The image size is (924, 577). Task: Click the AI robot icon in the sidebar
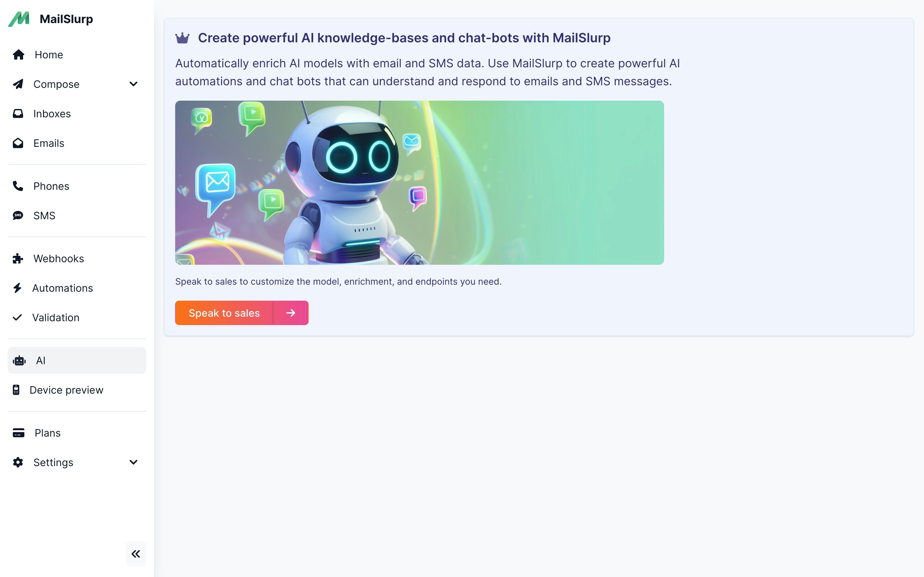pyautogui.click(x=19, y=361)
